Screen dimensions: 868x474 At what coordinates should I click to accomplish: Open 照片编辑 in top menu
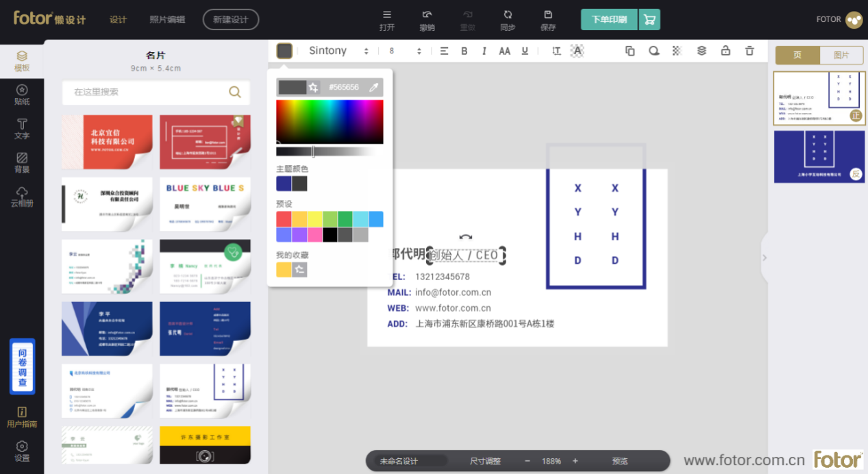[x=167, y=20]
